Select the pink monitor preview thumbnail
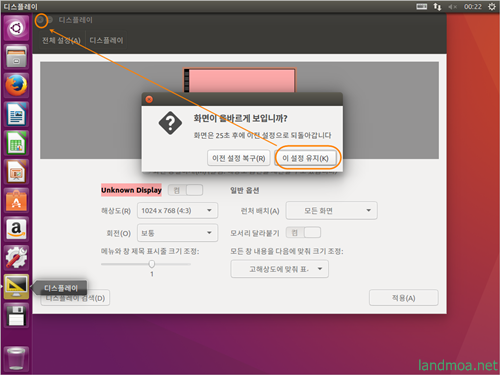The height and width of the screenshot is (375, 500). click(240, 80)
